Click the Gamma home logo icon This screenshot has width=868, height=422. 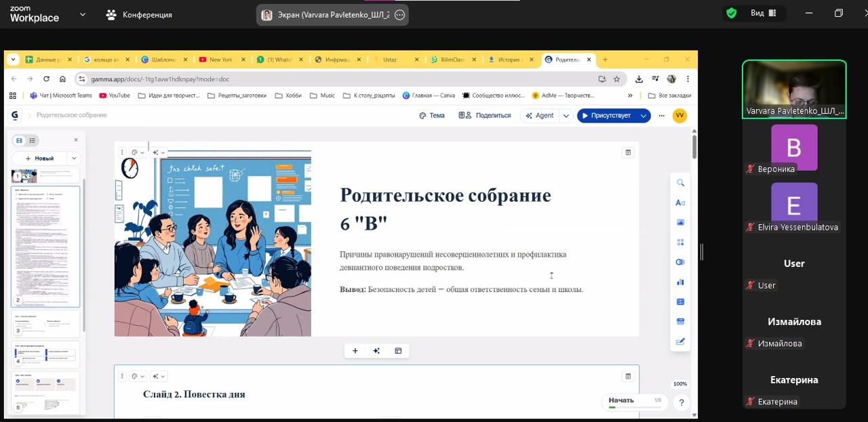click(15, 115)
